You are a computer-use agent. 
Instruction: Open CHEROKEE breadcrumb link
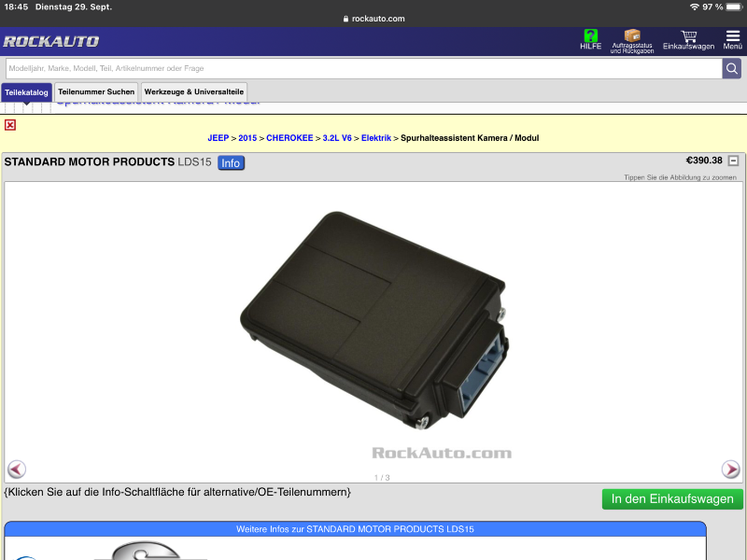click(289, 138)
